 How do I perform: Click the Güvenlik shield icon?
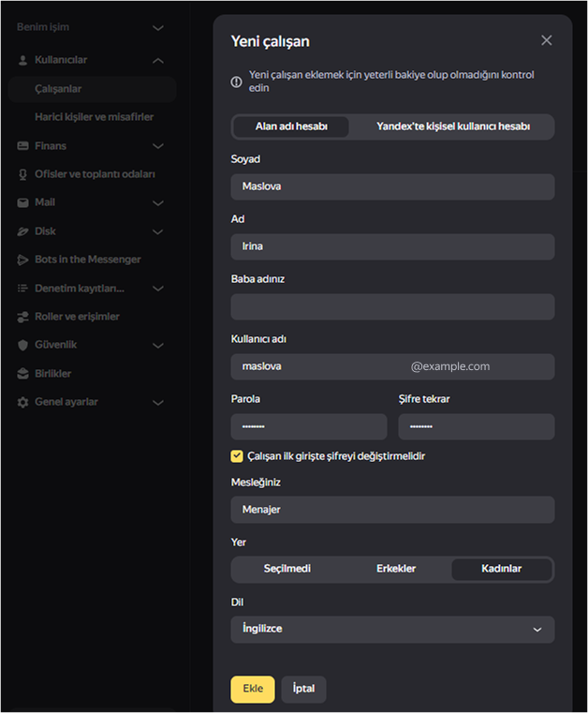point(24,345)
